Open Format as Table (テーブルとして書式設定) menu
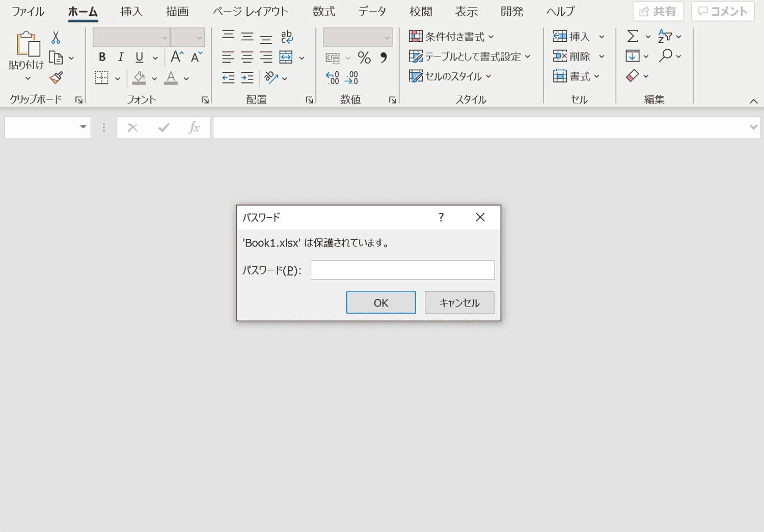This screenshot has height=532, width=764. pyautogui.click(x=470, y=57)
